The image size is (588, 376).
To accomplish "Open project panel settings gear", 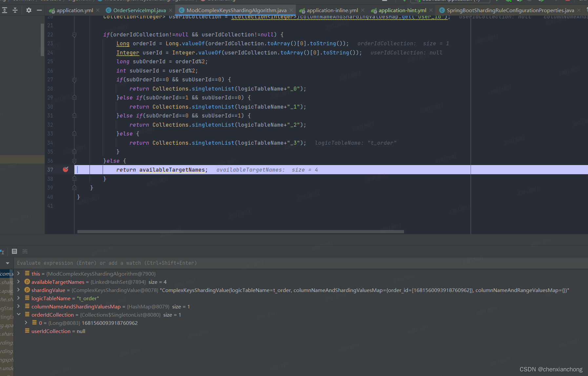I will coord(29,10).
